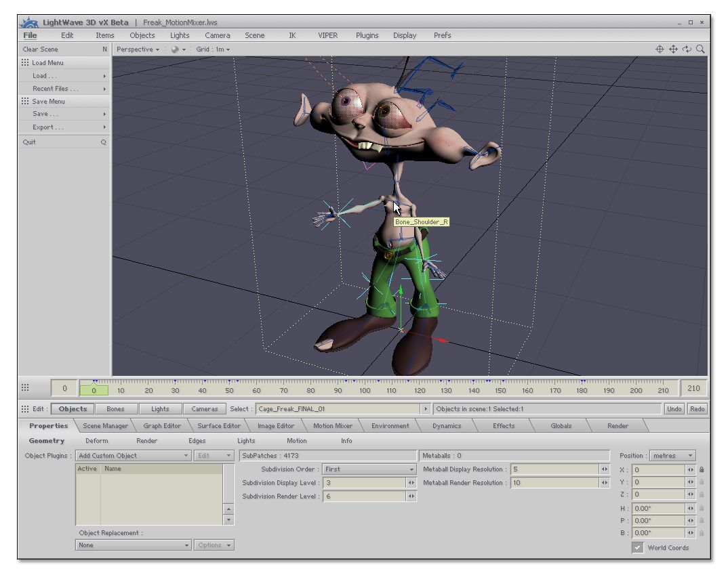Open the Deform sub-tab
Screen dimensions: 728x573
pyautogui.click(x=96, y=441)
